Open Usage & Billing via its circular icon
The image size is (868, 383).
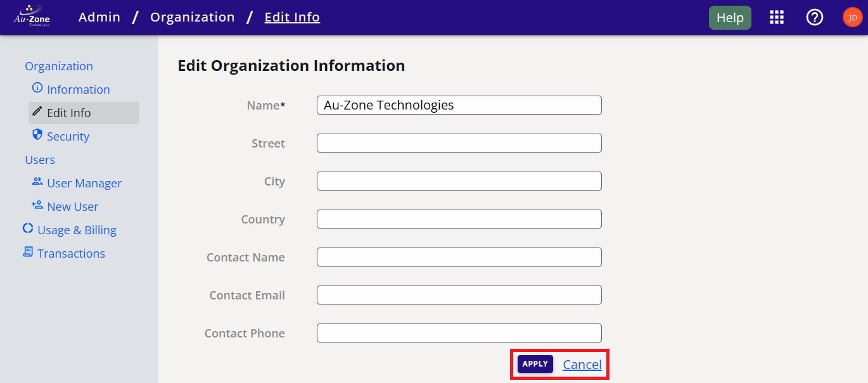pos(27,229)
